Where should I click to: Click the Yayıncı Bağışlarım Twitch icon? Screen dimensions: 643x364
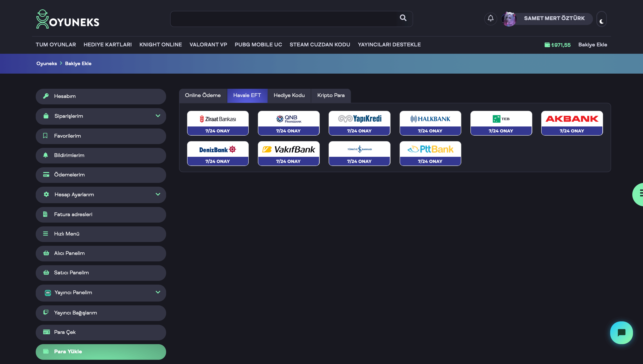click(46, 312)
